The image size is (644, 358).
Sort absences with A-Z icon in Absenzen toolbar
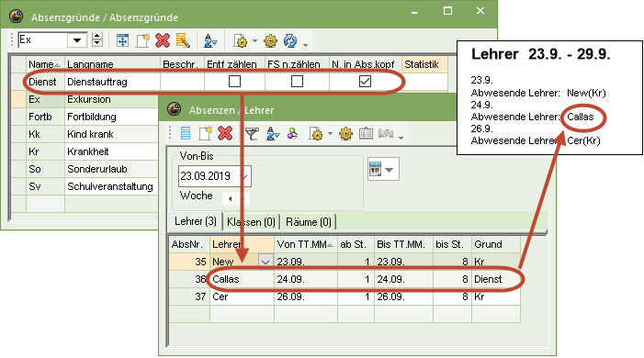[273, 133]
